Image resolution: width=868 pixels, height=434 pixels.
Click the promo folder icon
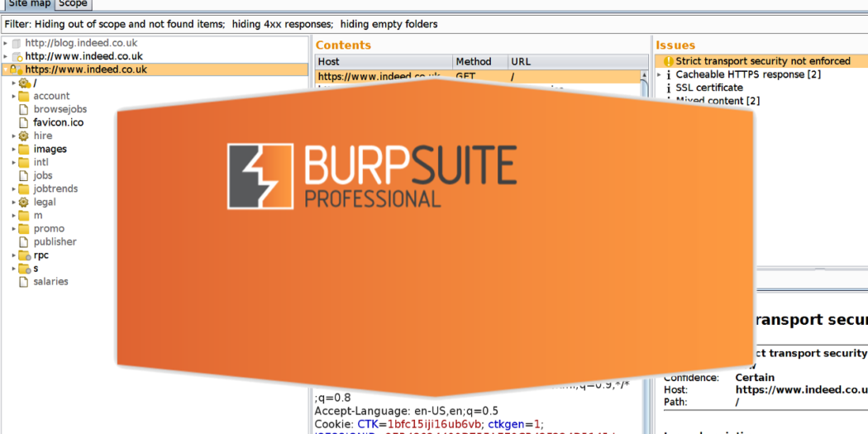[x=24, y=229]
